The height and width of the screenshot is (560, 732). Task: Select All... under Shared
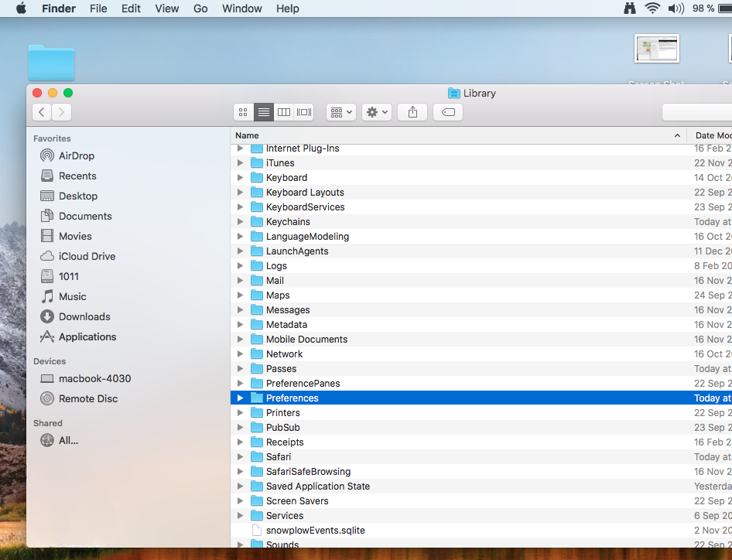pos(60,440)
